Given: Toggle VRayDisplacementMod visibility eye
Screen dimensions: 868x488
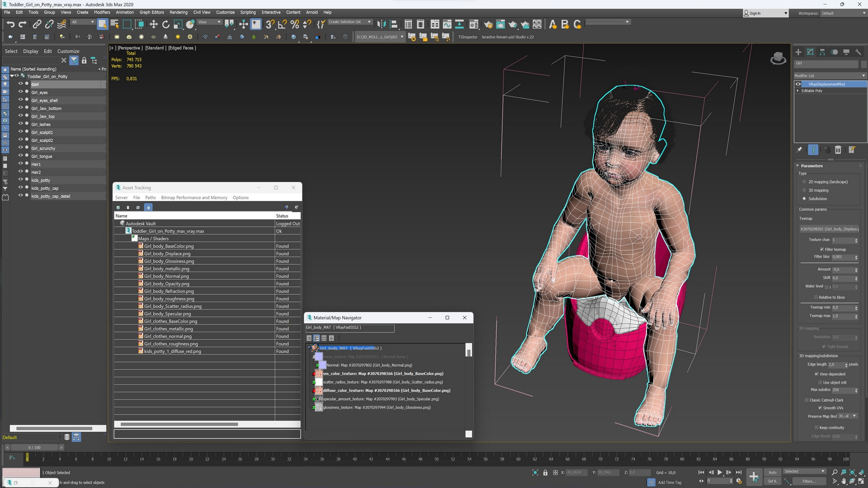Looking at the screenshot, I should pos(798,84).
